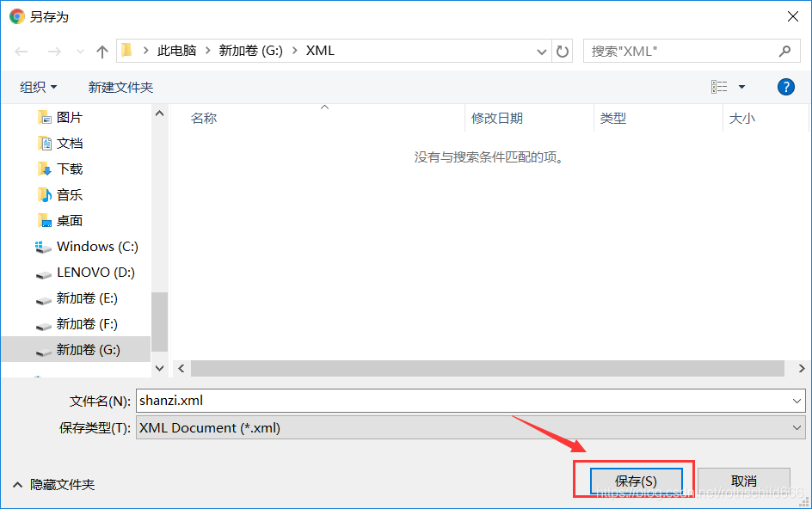
Task: Click the navigation pane scroll down arrow
Action: [159, 368]
